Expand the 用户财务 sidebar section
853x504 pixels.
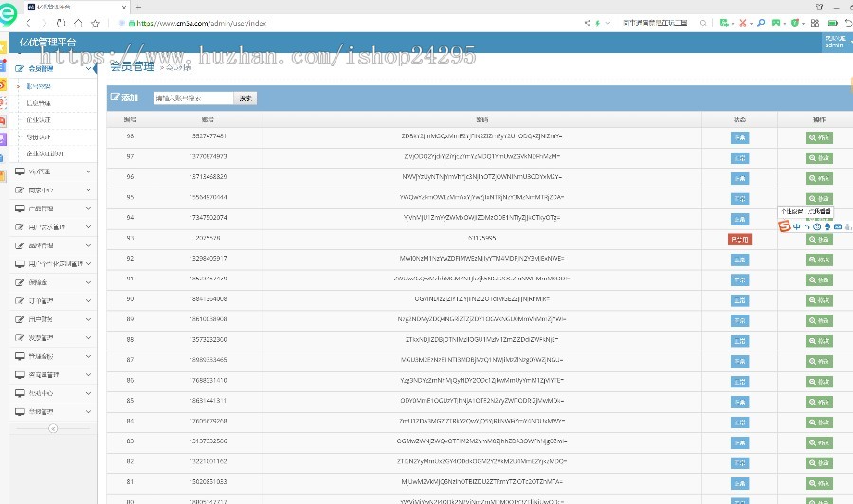point(88,319)
